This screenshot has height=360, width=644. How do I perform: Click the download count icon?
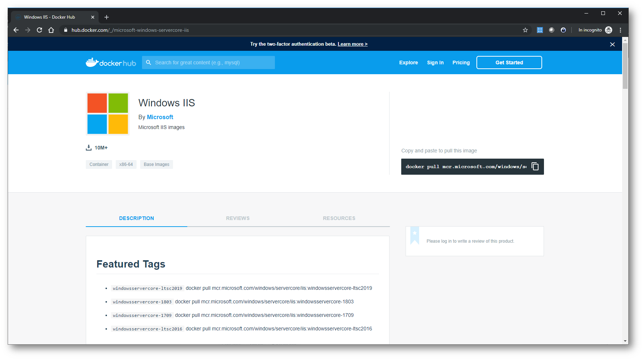89,148
